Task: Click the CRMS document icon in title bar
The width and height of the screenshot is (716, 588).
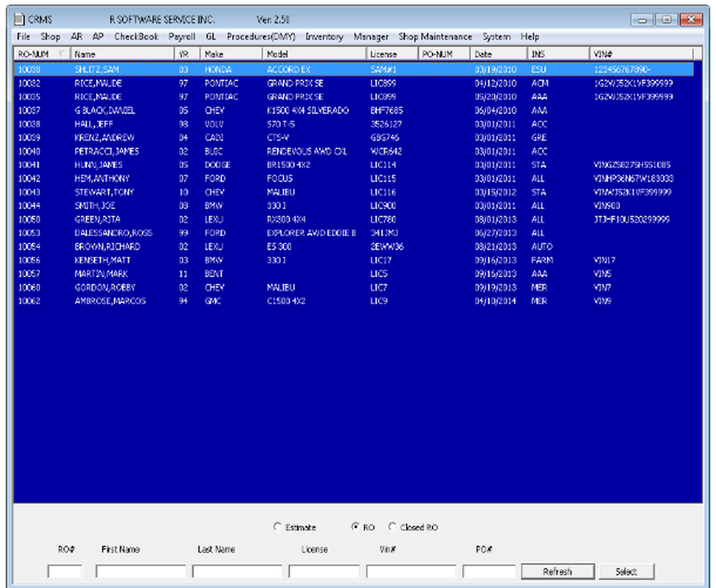Action: [19, 19]
